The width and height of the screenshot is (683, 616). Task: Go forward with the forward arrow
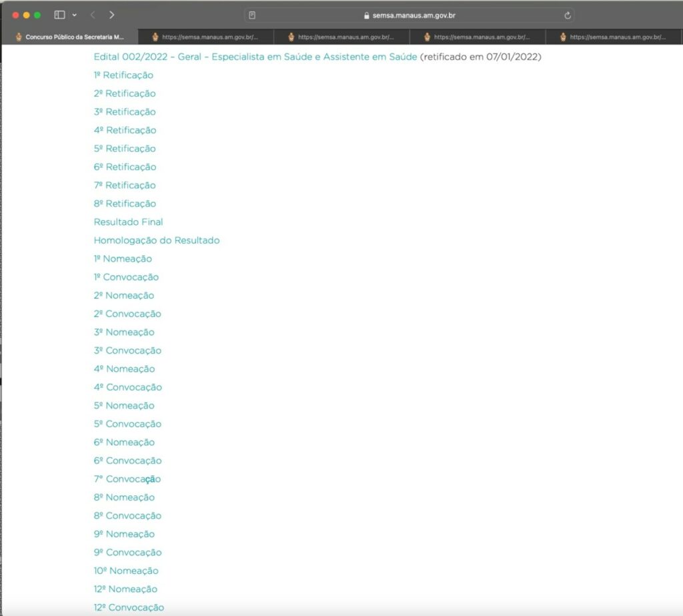pyautogui.click(x=112, y=15)
